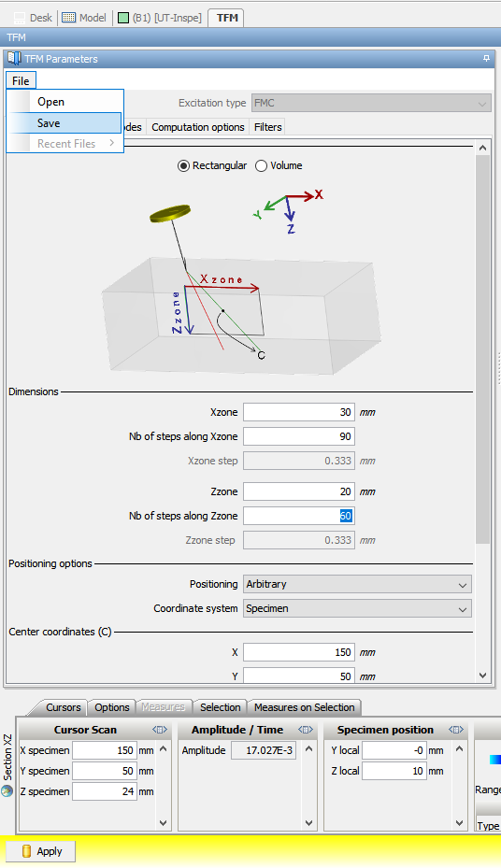
Task: Click the Y local input field
Action: click(394, 750)
